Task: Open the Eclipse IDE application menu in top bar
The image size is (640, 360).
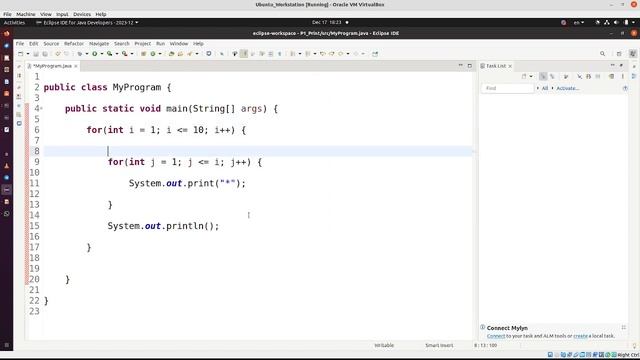Action: [87, 22]
